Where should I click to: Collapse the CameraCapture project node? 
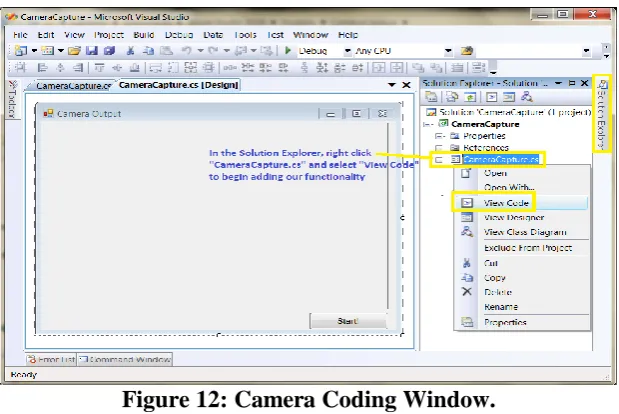(x=427, y=124)
